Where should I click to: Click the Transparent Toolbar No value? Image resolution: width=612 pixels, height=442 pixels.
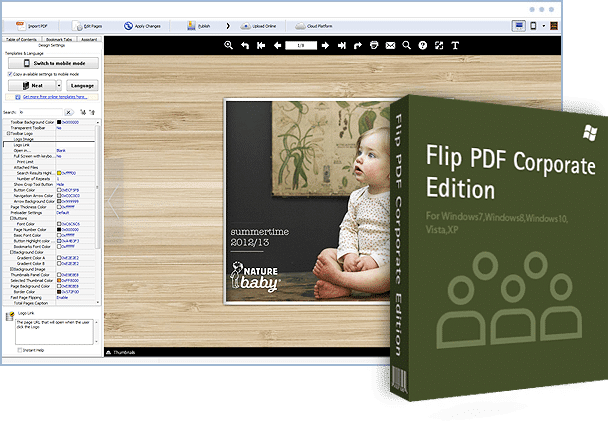click(x=59, y=128)
